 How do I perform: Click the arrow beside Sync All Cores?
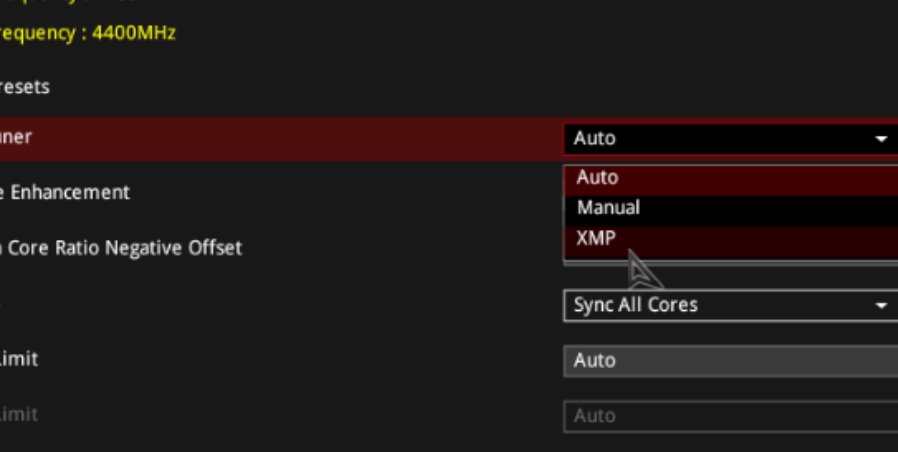coord(881,306)
